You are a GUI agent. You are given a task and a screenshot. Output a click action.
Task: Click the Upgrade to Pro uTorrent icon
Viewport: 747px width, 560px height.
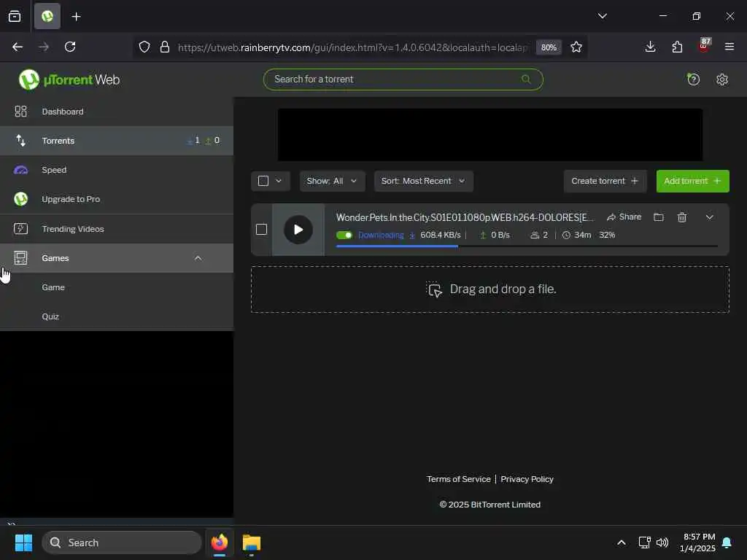click(x=20, y=199)
